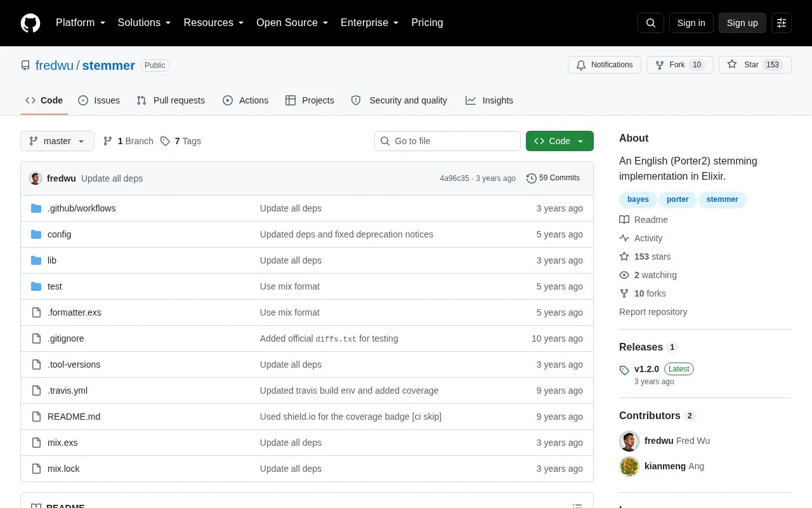Open the Releases heading link

pos(648,347)
